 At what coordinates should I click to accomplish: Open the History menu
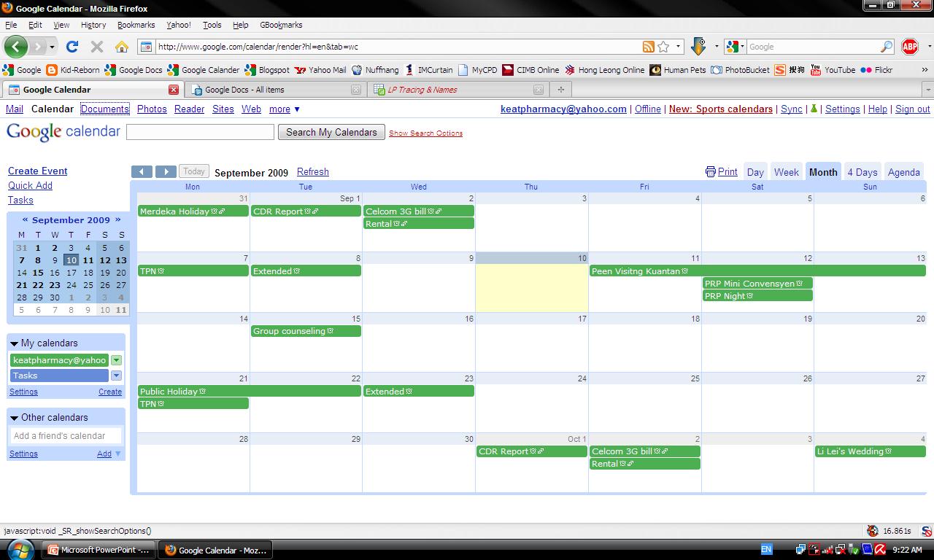coord(93,25)
